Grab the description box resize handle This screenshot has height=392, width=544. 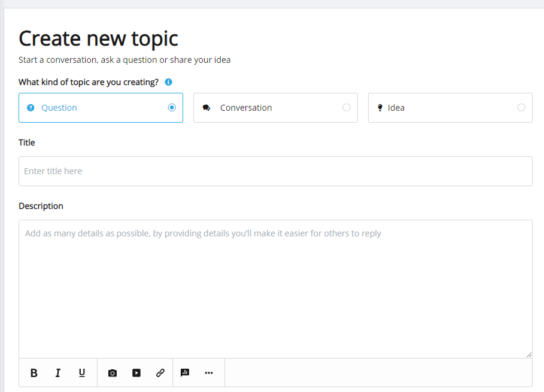(528, 355)
